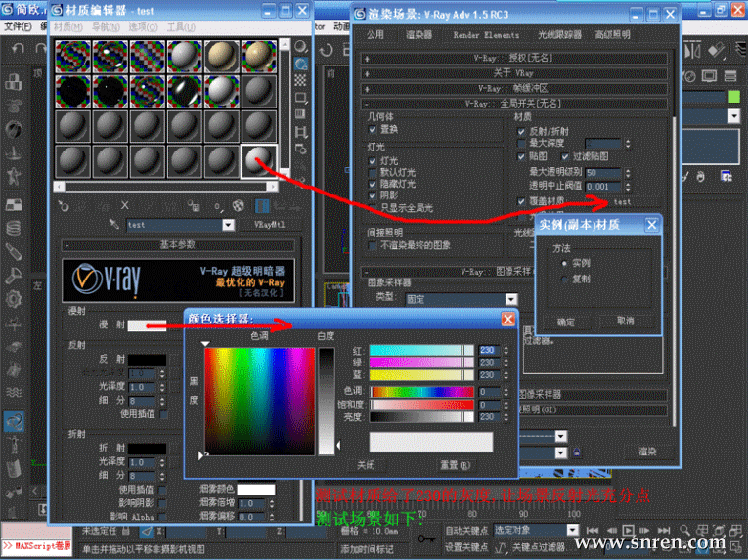
Task: Collapse the 基本参数 rollout in Material Editor
Action: (177, 245)
